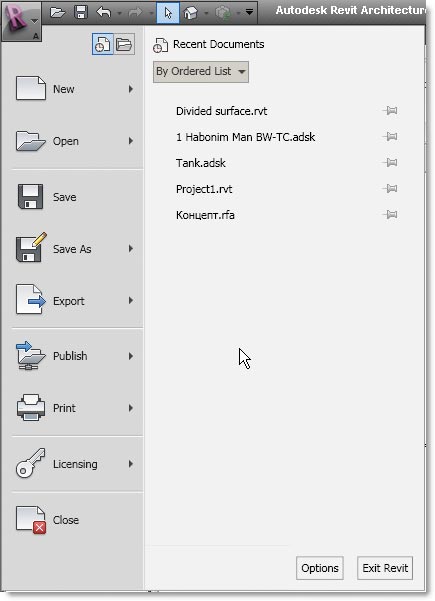Click the Open folder icon in quick access toolbar
Viewport: 435px width, 601px height.
(x=57, y=13)
